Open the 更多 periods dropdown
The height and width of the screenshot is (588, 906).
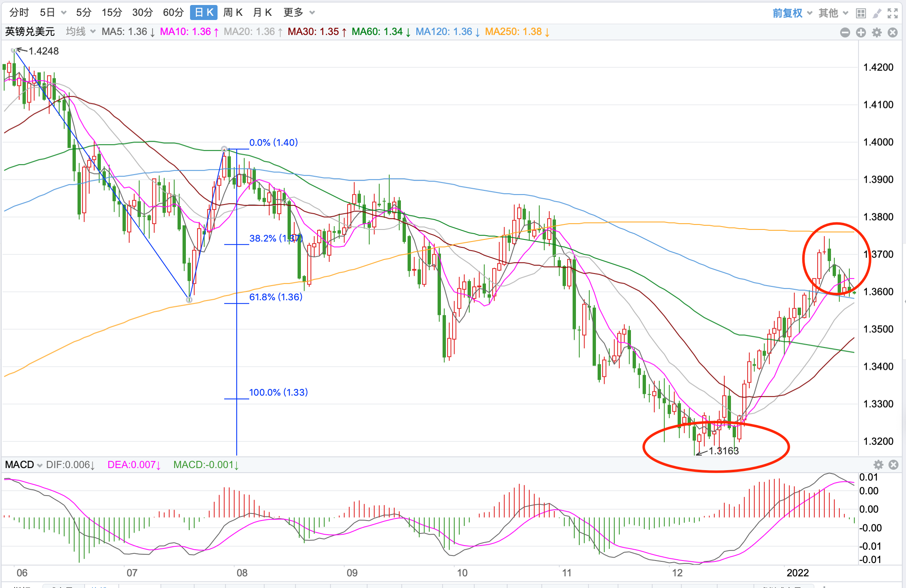pos(298,12)
